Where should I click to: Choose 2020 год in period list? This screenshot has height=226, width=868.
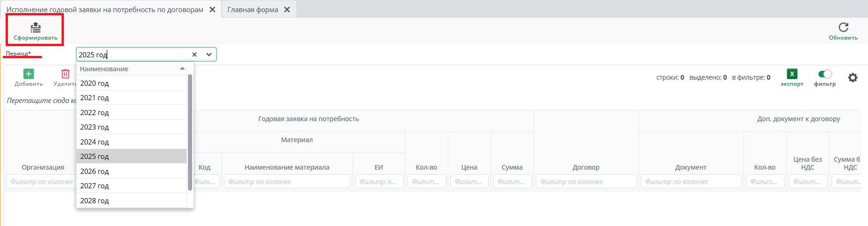click(x=95, y=83)
